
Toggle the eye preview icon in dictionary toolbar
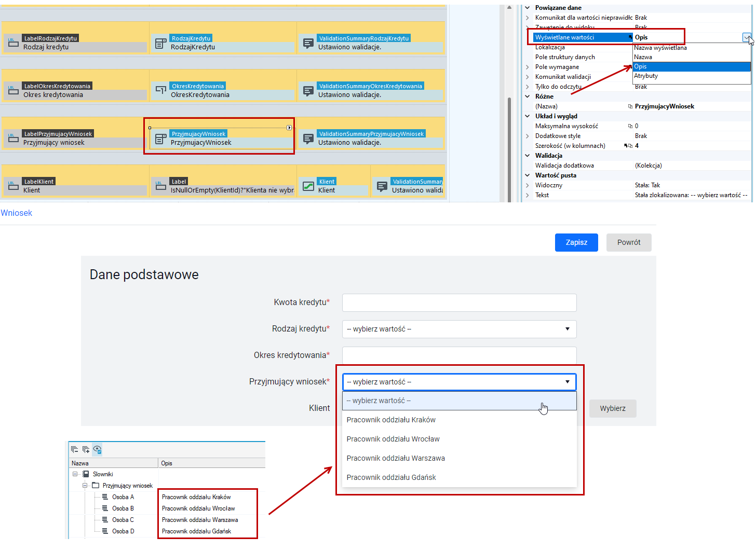[97, 449]
